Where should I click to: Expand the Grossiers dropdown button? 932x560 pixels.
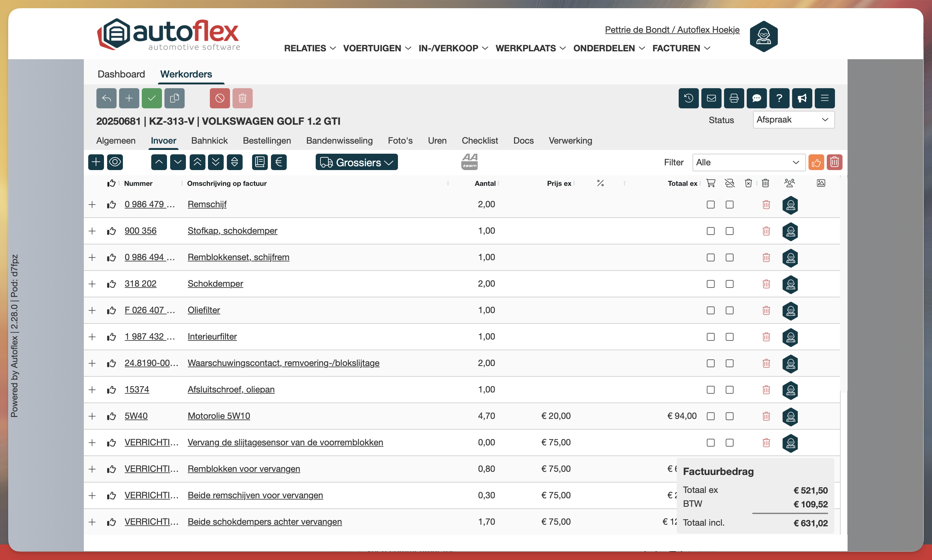pos(356,162)
